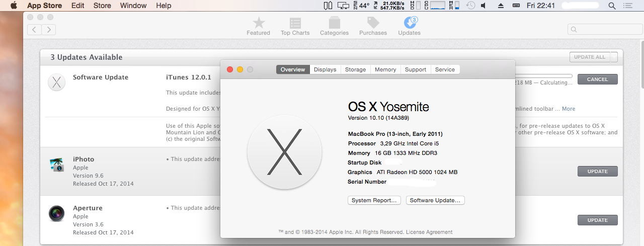Image resolution: width=644 pixels, height=246 pixels.
Task: Open the Top Charts section
Action: pos(295,23)
